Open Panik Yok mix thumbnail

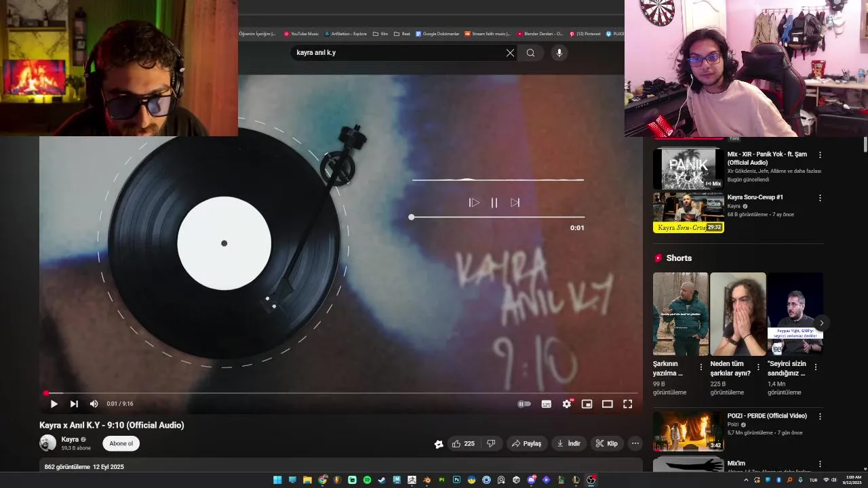(x=688, y=168)
